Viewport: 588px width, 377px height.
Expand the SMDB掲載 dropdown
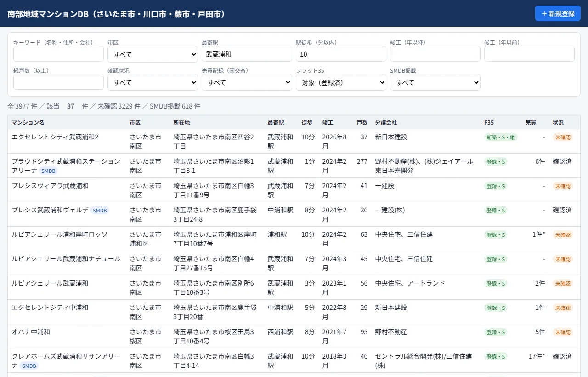[435, 82]
